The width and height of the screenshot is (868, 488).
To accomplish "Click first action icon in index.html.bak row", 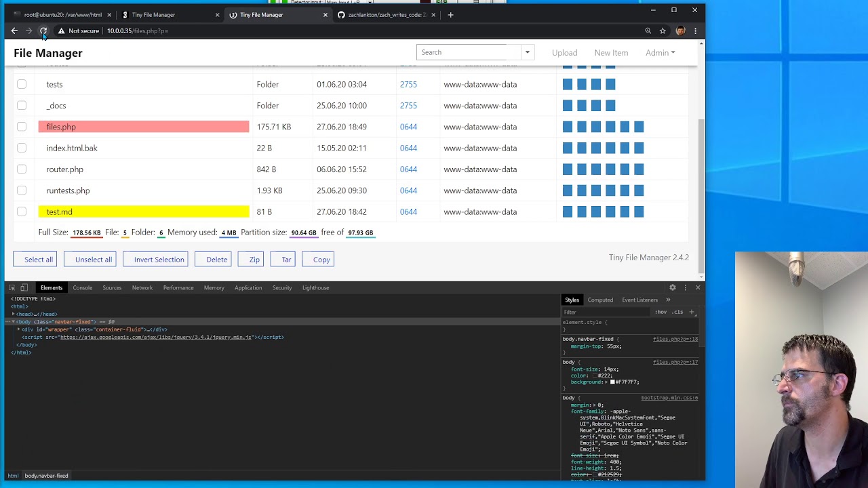I will pos(568,148).
